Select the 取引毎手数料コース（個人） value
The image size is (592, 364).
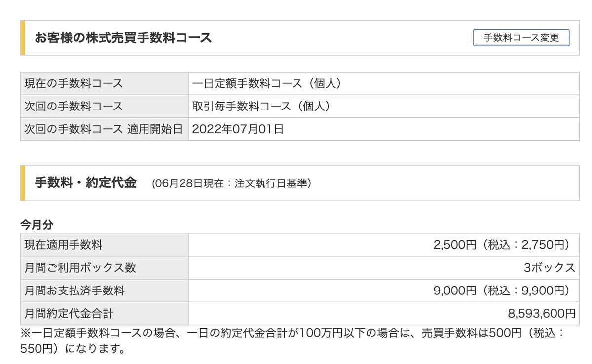click(x=261, y=106)
